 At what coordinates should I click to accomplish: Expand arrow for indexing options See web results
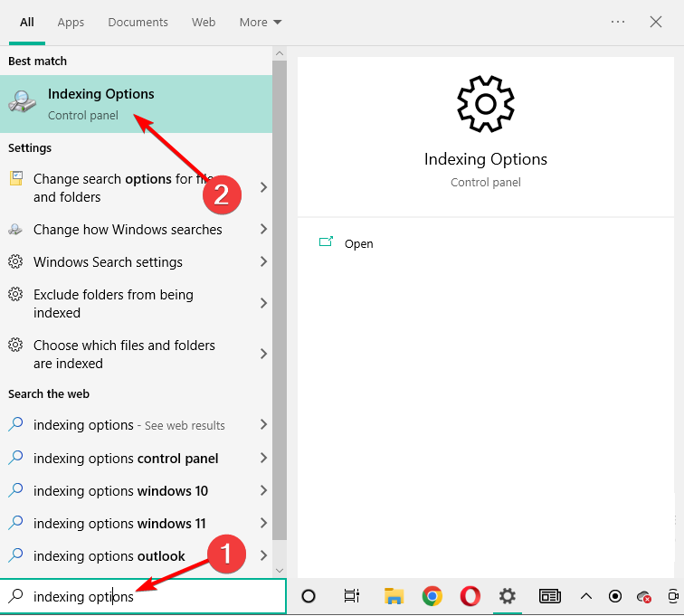point(263,424)
